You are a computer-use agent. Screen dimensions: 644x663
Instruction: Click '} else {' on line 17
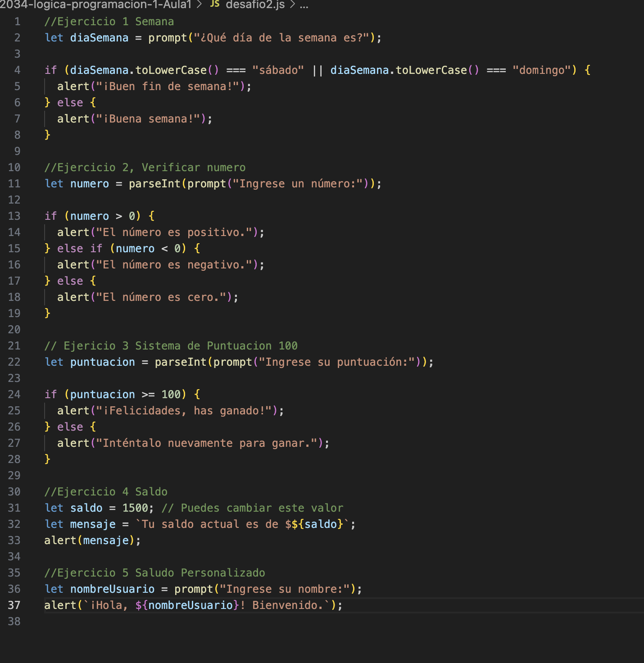pyautogui.click(x=70, y=281)
